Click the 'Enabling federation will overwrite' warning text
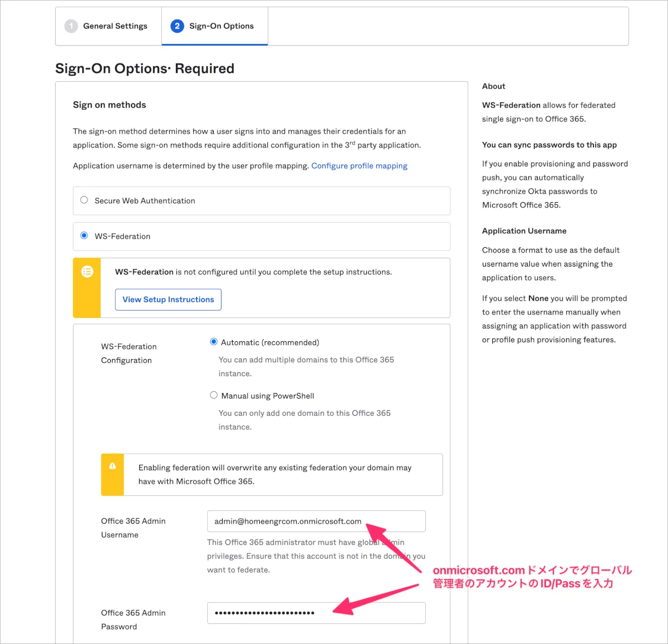The image size is (668, 644). [275, 474]
